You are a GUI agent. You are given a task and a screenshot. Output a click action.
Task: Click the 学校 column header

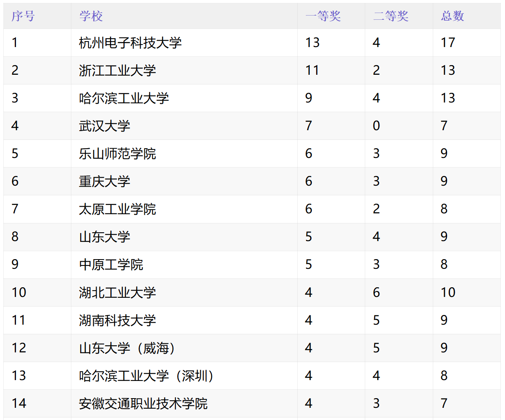tap(91, 16)
